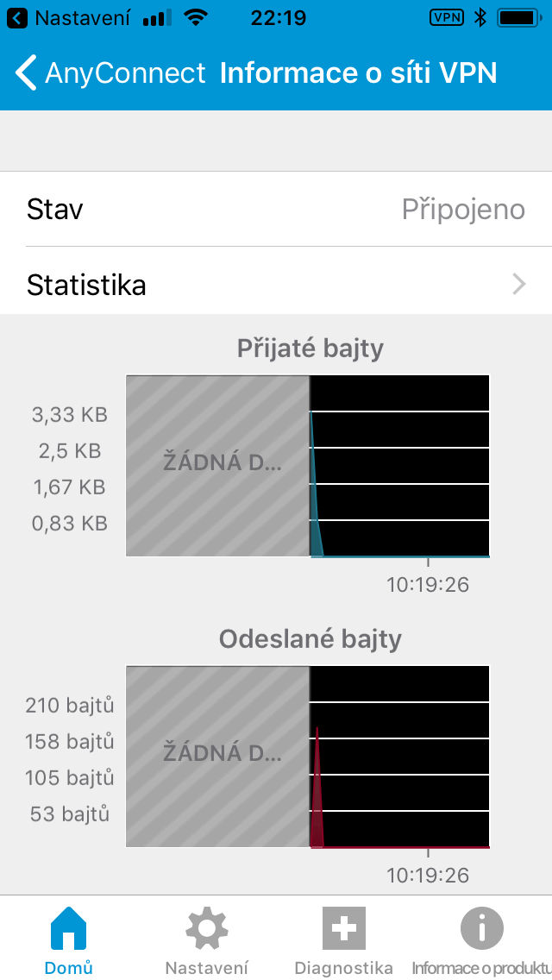Open the Diagnostika plus icon
The width and height of the screenshot is (552, 980).
point(344,929)
